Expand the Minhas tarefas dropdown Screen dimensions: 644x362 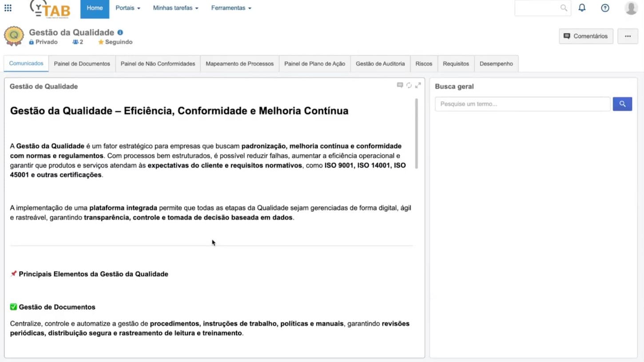176,8
